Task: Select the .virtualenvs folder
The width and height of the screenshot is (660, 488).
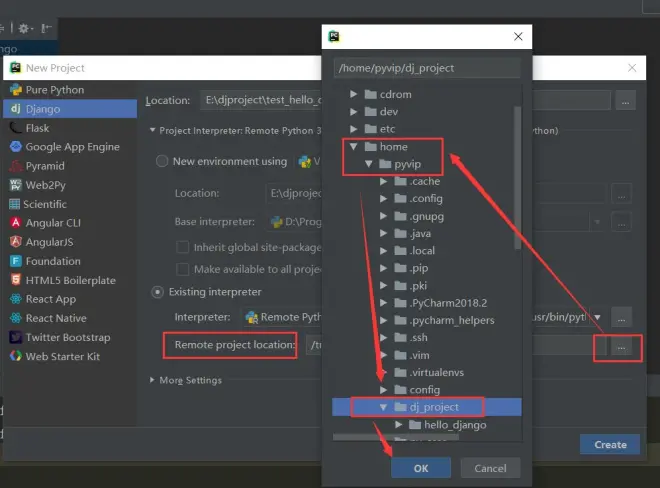Action: click(x=429, y=372)
